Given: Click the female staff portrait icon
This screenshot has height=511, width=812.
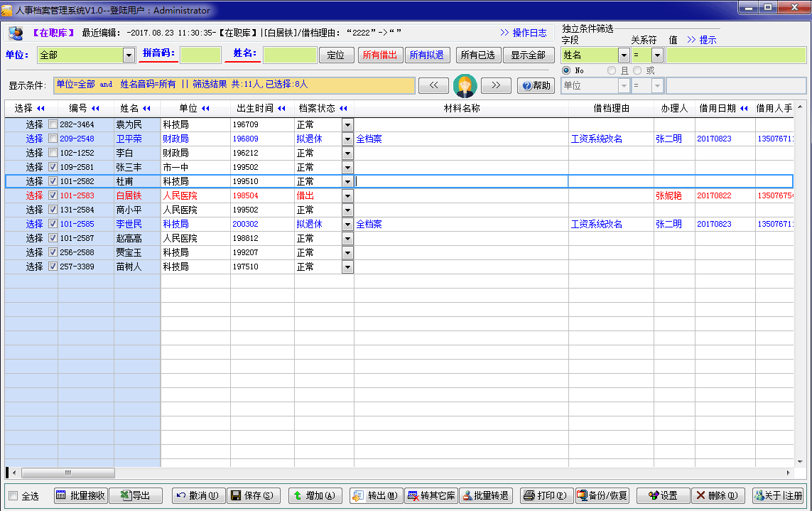Looking at the screenshot, I should (465, 85).
